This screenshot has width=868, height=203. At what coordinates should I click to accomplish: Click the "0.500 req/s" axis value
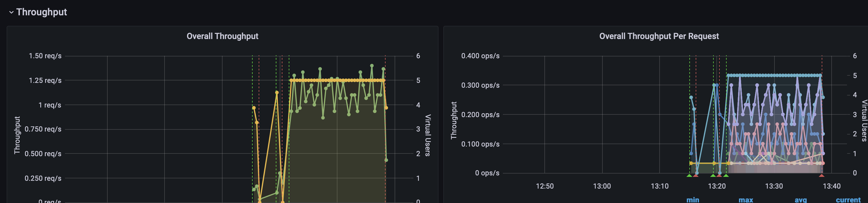(x=43, y=154)
